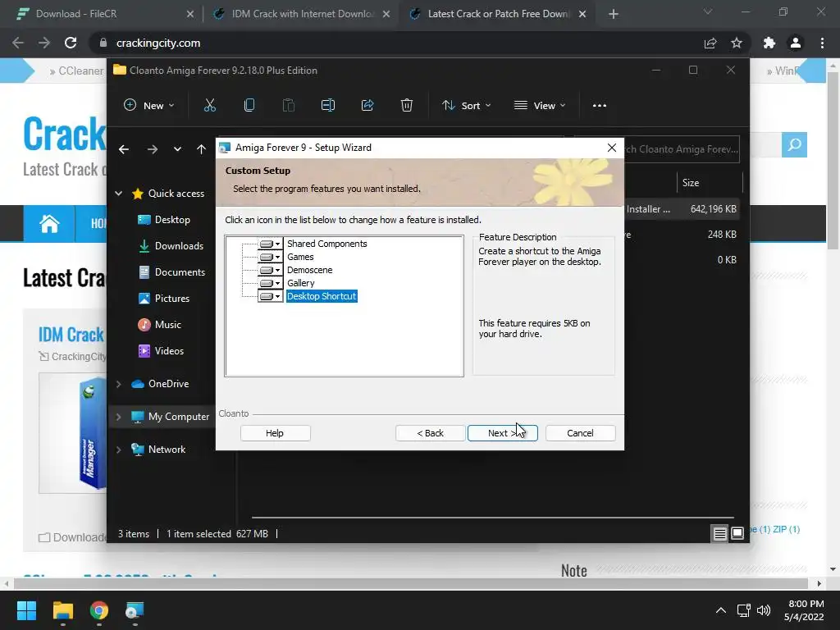Image resolution: width=840 pixels, height=630 pixels.
Task: Select the Games feature label
Action: point(300,257)
